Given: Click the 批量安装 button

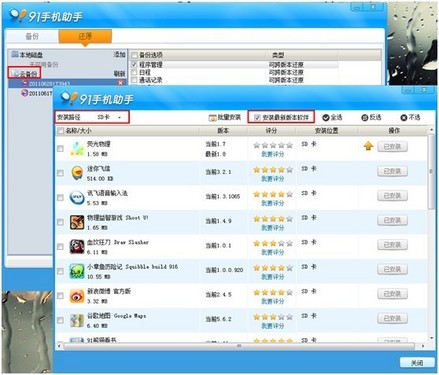Looking at the screenshot, I should 224,117.
